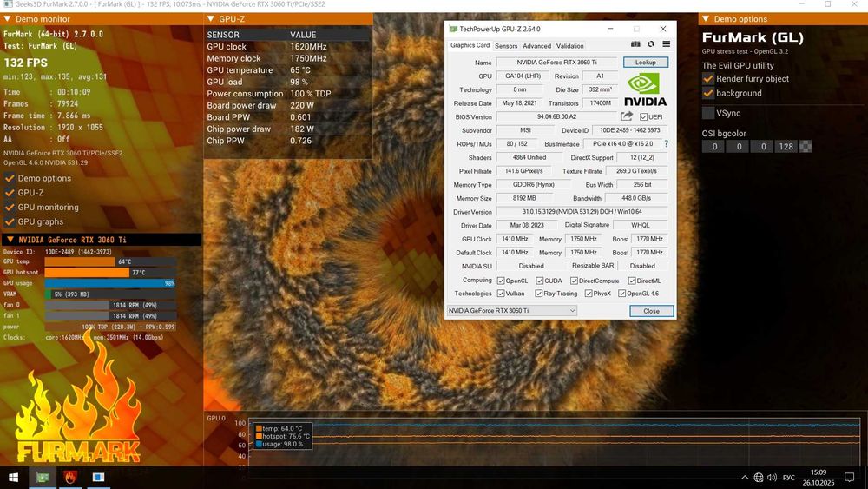Toggle the PhysX checkbox

589,294
